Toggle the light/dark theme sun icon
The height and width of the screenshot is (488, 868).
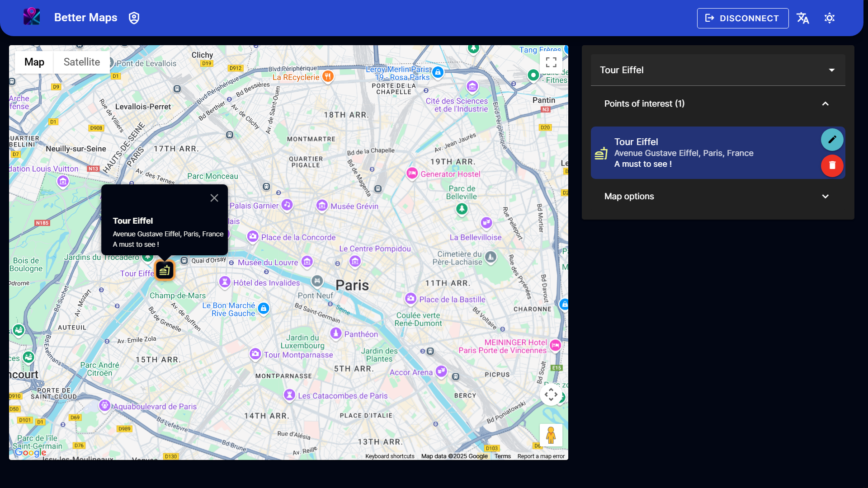click(x=829, y=18)
